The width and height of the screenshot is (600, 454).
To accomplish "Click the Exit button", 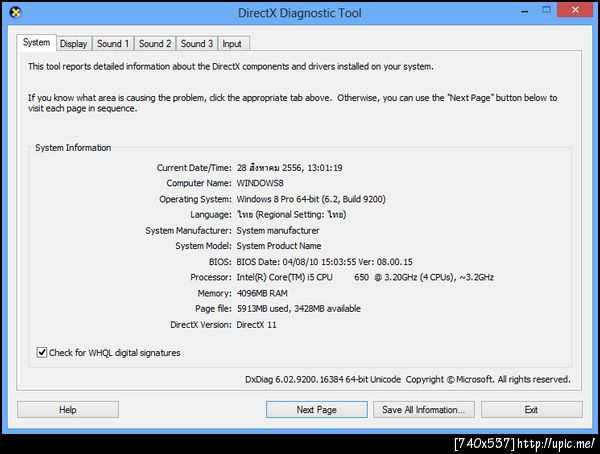I will (532, 410).
